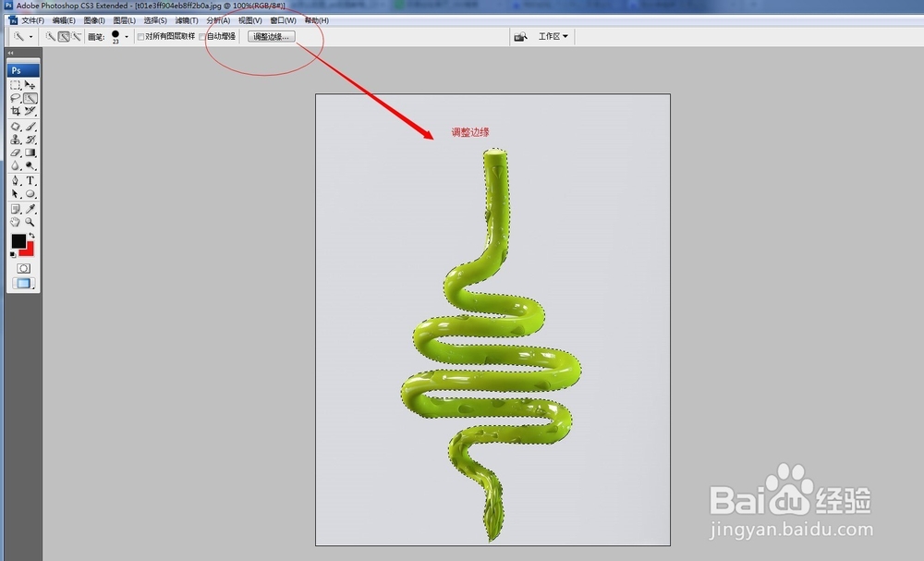
Task: Open the 窗口(W) menu
Action: pos(283,20)
